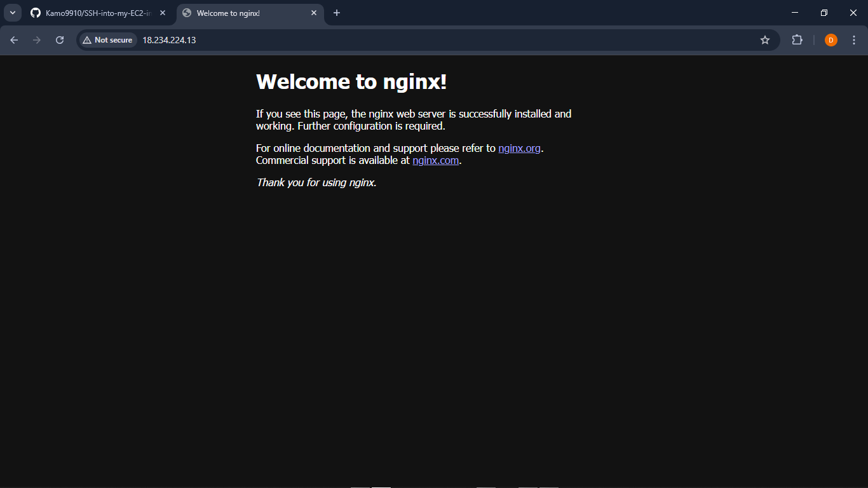This screenshot has height=488, width=868.
Task: Open the three-dot browser menu
Action: pos(854,39)
